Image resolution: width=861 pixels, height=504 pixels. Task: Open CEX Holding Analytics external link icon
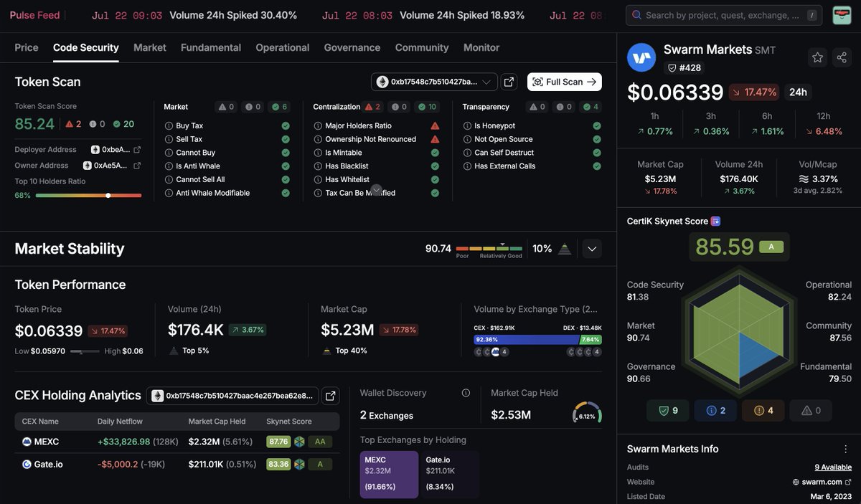click(330, 396)
